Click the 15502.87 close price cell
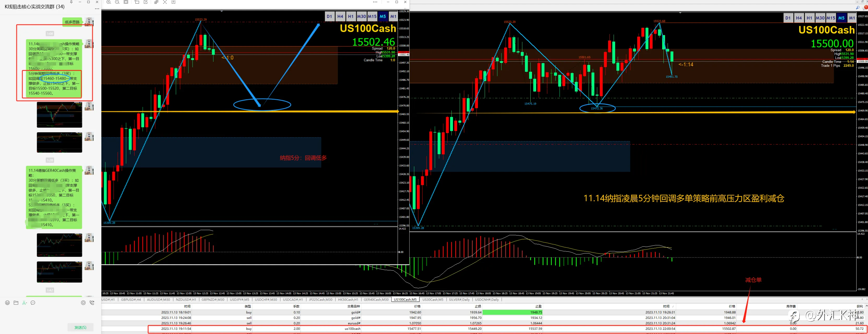This screenshot has width=868, height=334. 729,329
